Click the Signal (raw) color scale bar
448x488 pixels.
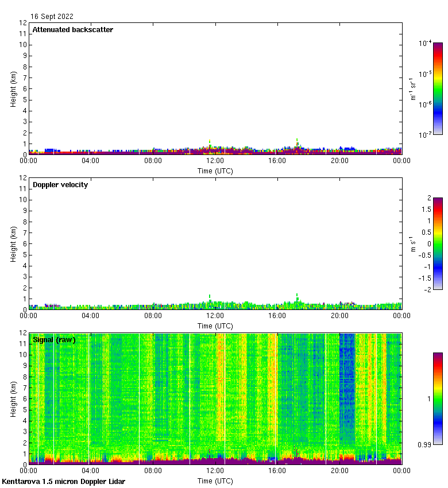click(x=438, y=398)
